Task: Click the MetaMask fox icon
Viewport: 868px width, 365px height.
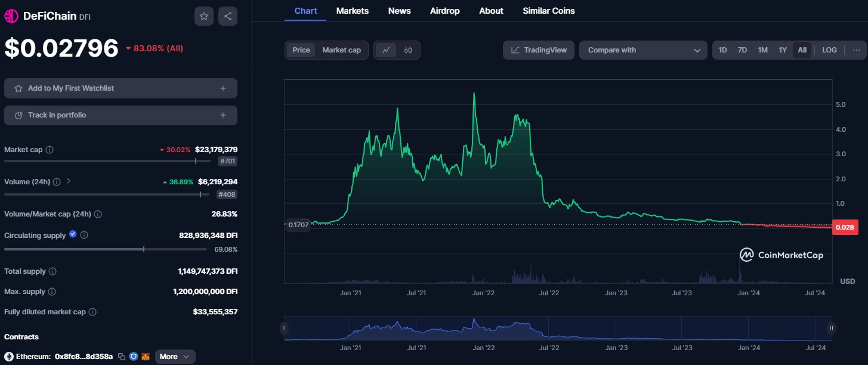Action: (x=145, y=357)
